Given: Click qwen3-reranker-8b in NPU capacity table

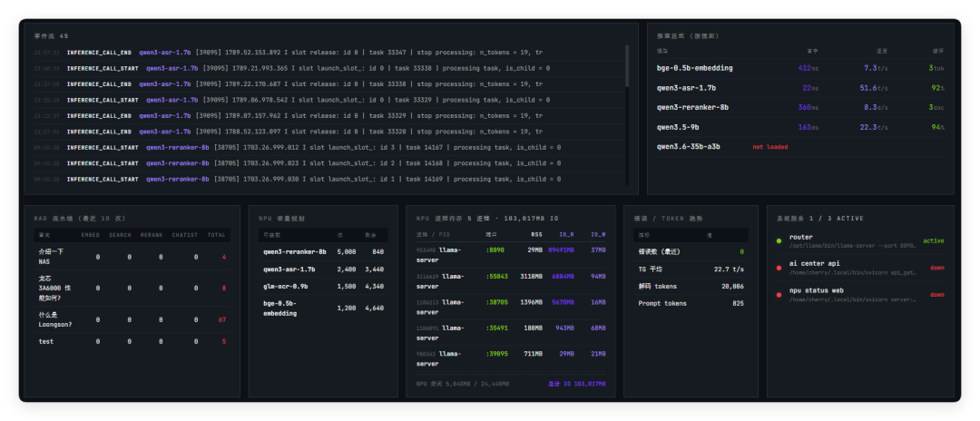Looking at the screenshot, I should pos(294,251).
